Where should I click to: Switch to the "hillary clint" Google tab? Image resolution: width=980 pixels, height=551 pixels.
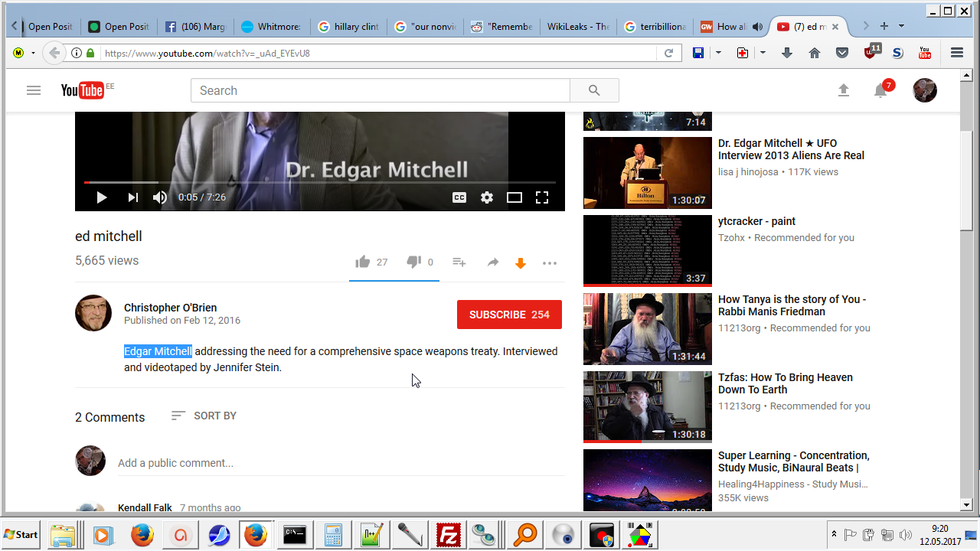coord(348,26)
